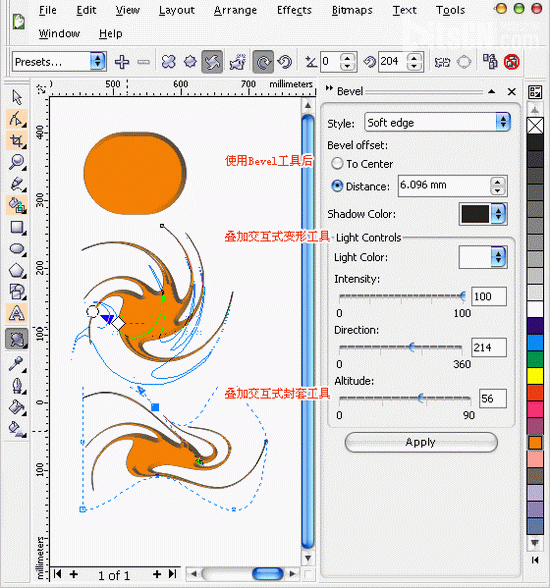
Task: Open the Shadow Color dropdown
Action: tap(483, 214)
